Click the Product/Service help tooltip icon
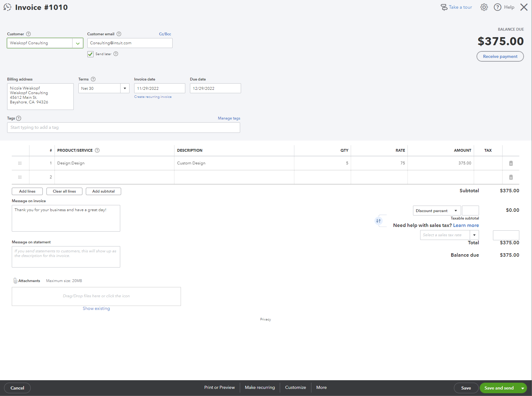 (x=97, y=150)
